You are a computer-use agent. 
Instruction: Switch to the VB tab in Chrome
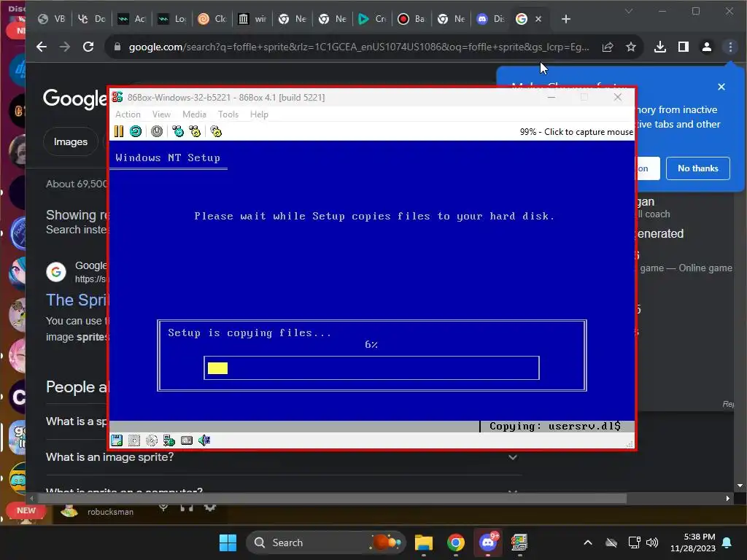(x=52, y=19)
